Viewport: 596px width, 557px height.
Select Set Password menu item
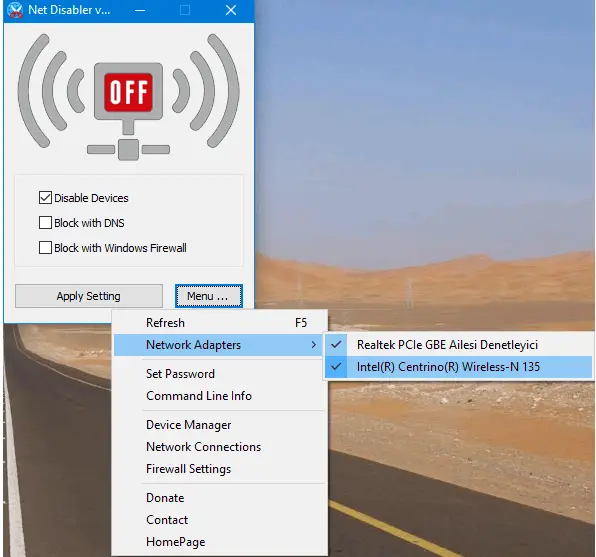click(x=220, y=374)
